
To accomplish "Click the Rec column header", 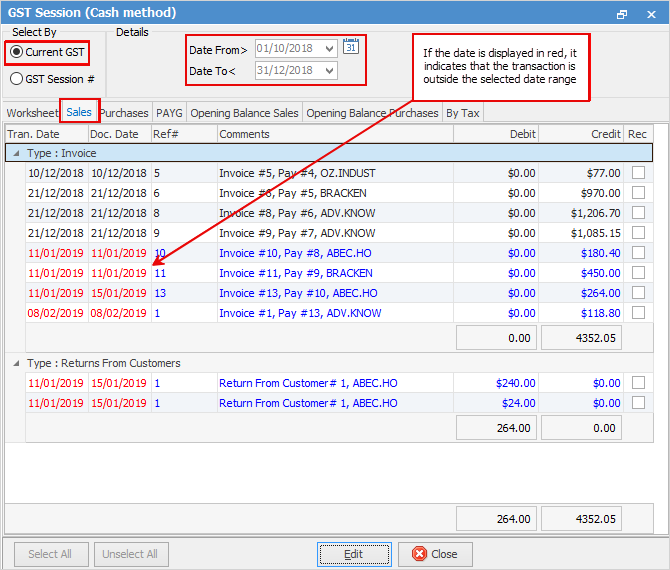I will pos(638,134).
